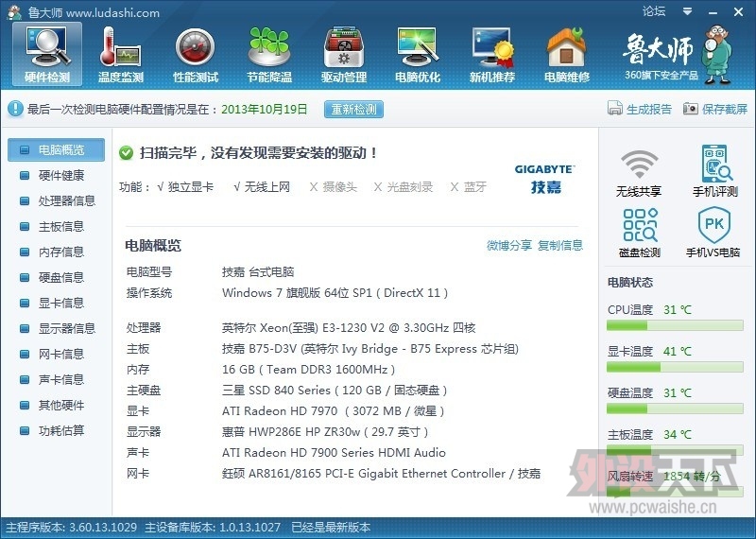Click the sound card value HD 7900 HDMI Audio

334,452
